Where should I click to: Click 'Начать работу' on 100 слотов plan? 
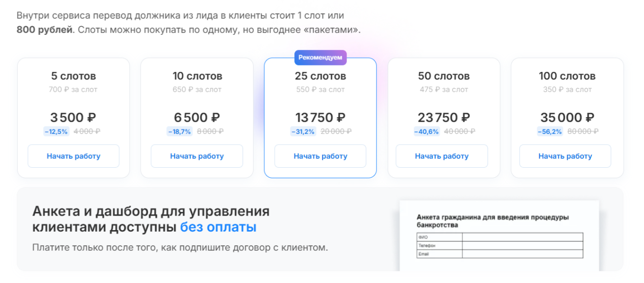565,156
